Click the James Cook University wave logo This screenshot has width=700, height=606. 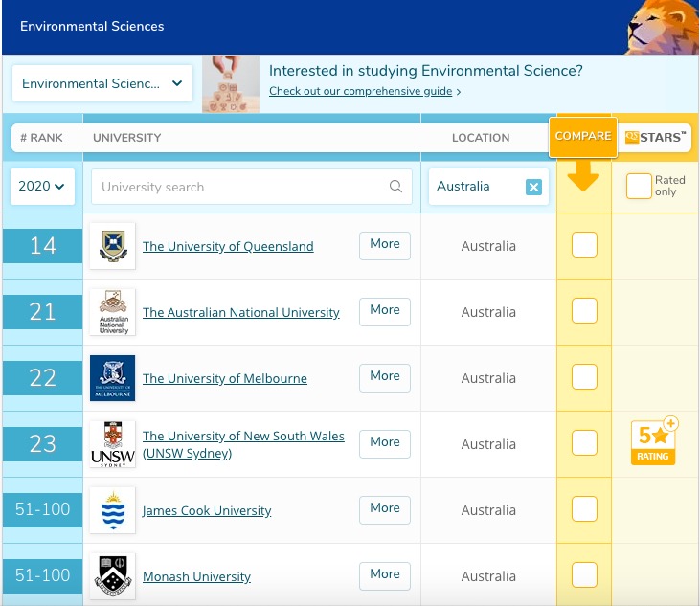coord(112,510)
